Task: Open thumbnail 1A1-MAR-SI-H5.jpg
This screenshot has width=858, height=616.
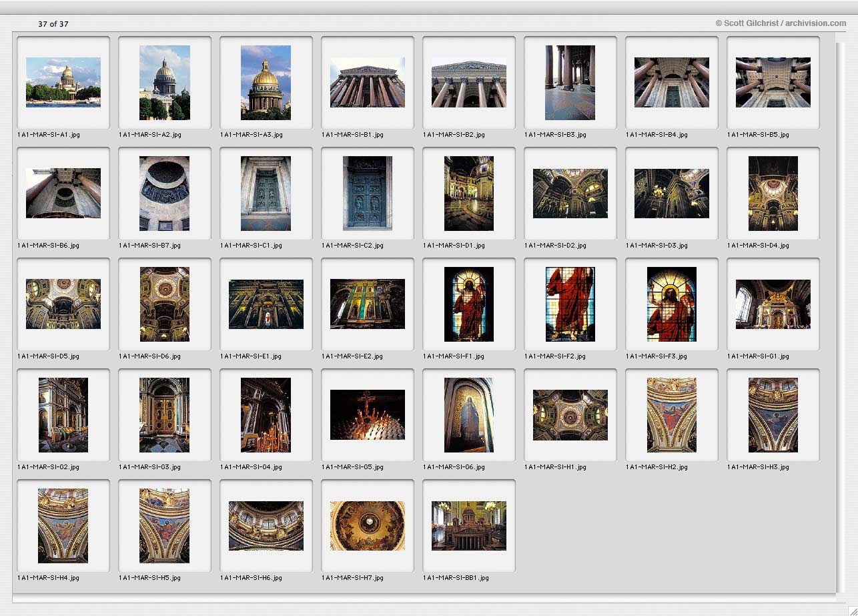Action: (x=165, y=525)
